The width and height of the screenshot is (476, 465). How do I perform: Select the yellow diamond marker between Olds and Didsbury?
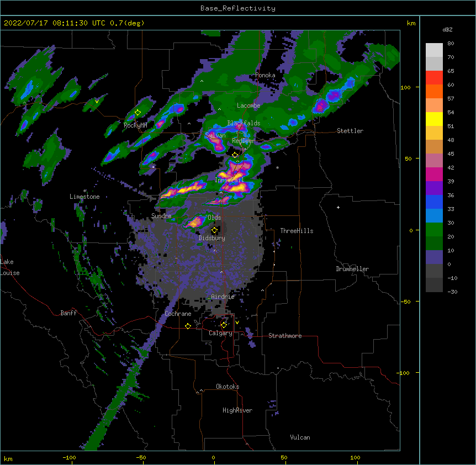click(x=214, y=230)
